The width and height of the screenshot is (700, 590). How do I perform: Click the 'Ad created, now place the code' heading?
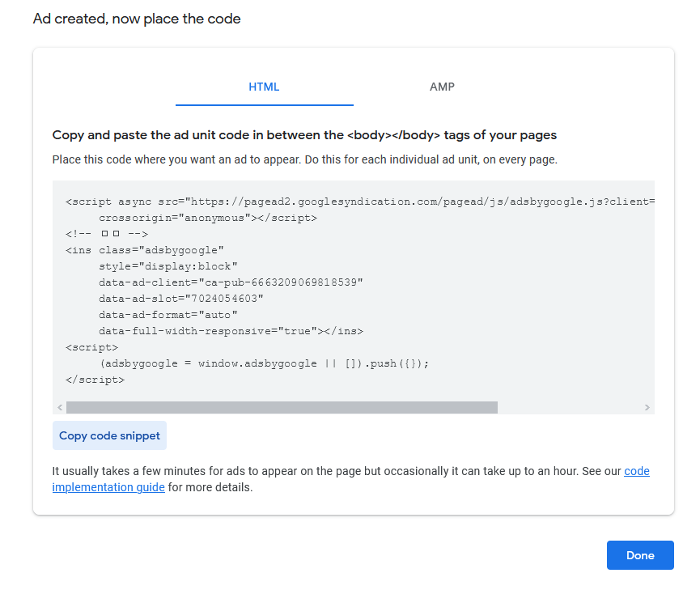(x=137, y=19)
